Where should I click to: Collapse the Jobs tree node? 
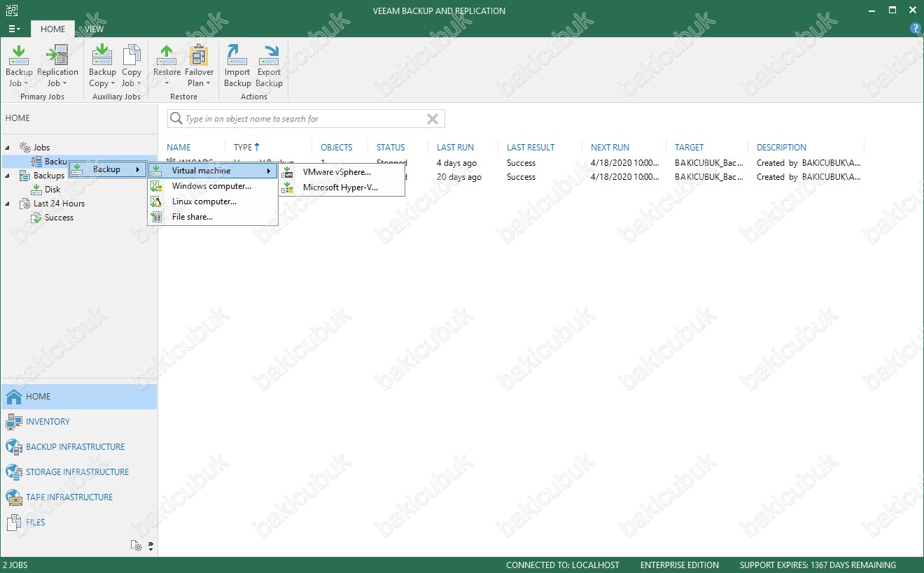8,148
